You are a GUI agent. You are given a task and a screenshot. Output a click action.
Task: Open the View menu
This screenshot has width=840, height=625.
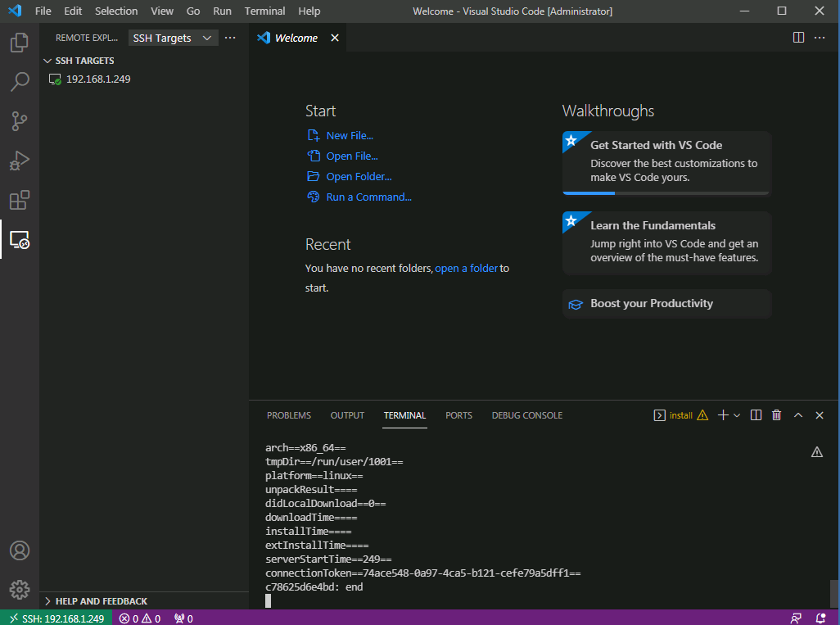pos(162,11)
